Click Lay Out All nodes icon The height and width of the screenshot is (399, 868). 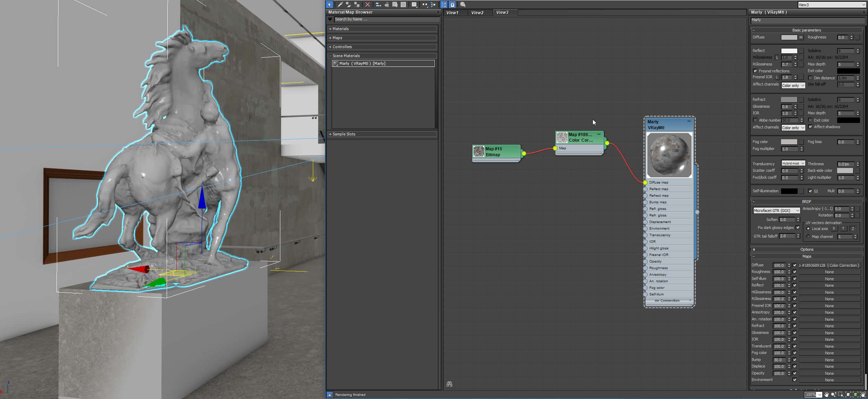pos(425,5)
